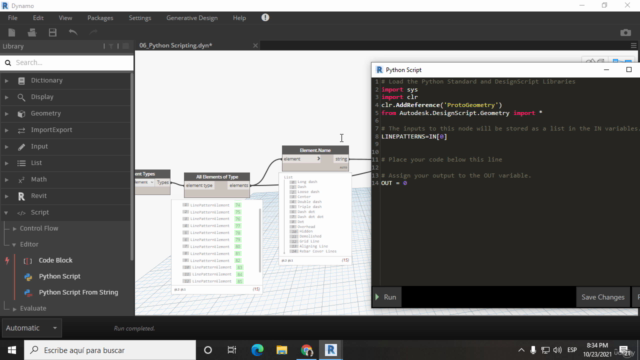Expand the Input category arrow
The image size is (640, 360).
click(7, 147)
